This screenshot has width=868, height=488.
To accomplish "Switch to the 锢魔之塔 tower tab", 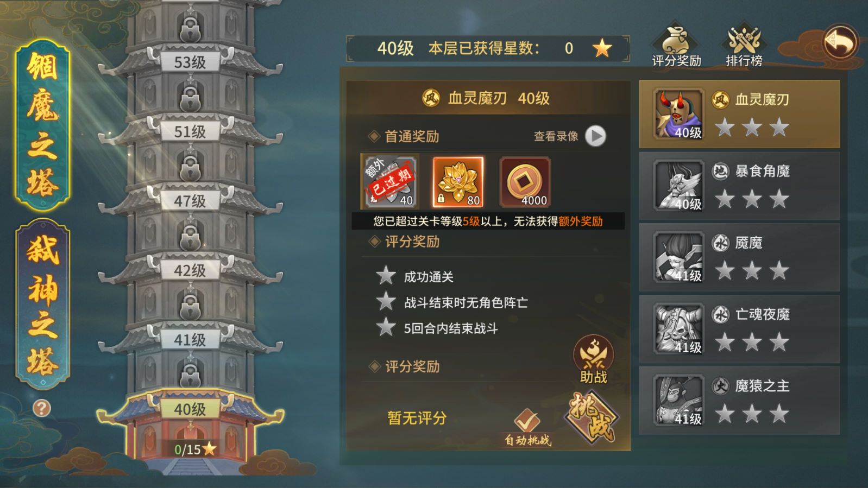I will click(42, 125).
